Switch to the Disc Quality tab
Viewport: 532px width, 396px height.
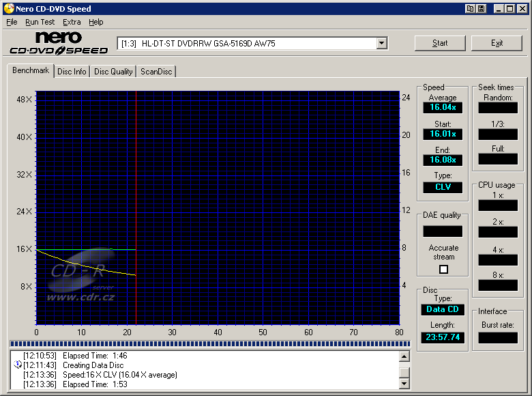tap(113, 72)
